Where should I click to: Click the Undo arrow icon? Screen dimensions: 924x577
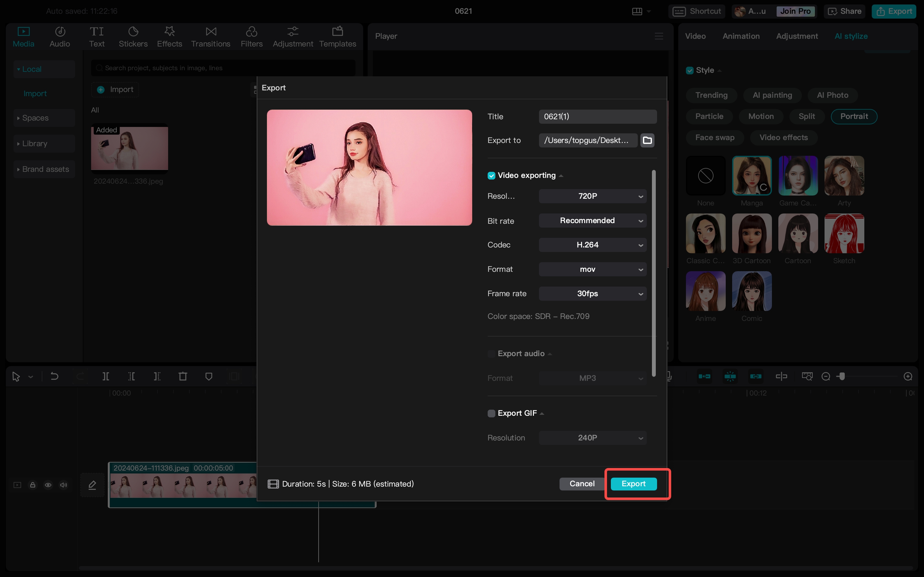54,377
